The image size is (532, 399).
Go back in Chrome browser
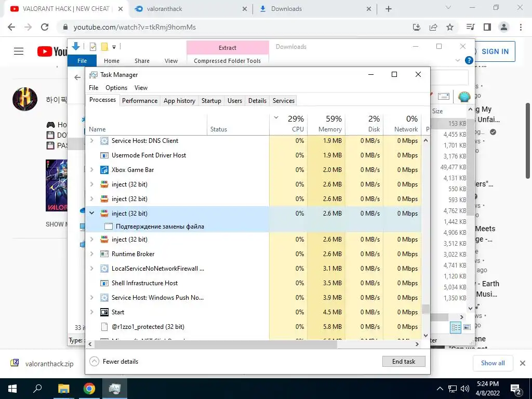tap(11, 27)
